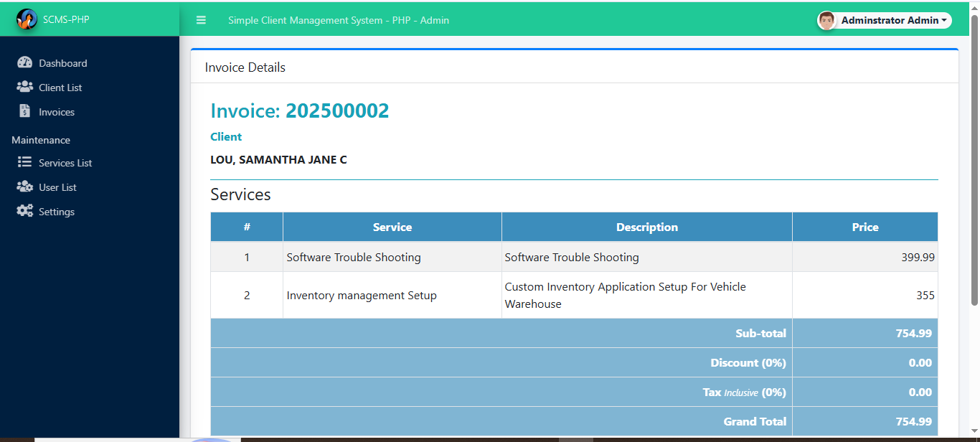This screenshot has width=980, height=442.
Task: Click the price 399.99
Action: 918,257
